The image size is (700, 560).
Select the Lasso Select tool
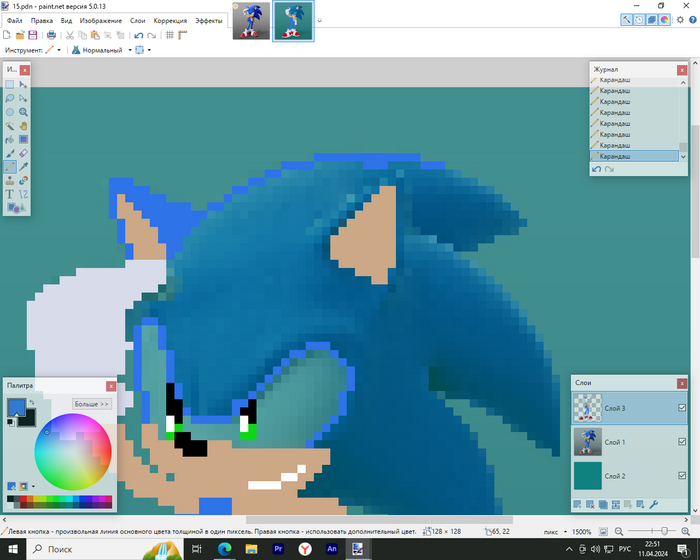pos(9,98)
